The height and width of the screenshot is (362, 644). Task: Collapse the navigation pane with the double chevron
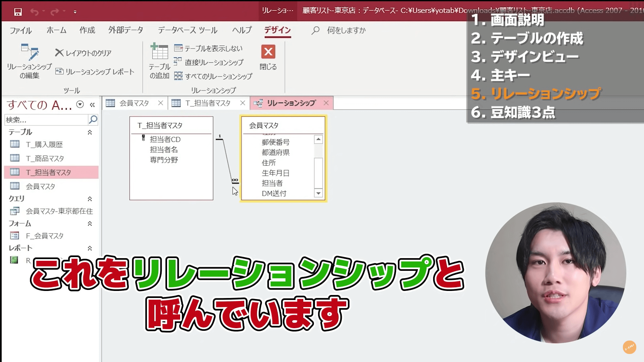click(x=92, y=105)
